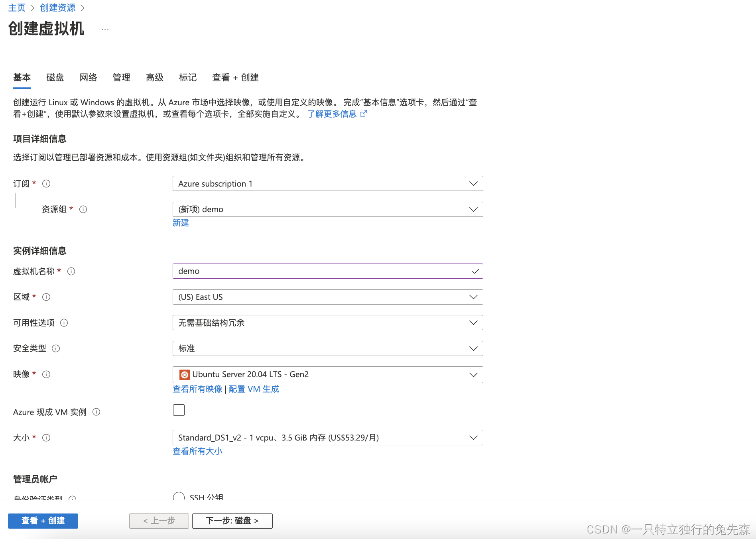This screenshot has width=756, height=539.
Task: Click the external link icon after 了解更多信息
Action: tap(363, 114)
